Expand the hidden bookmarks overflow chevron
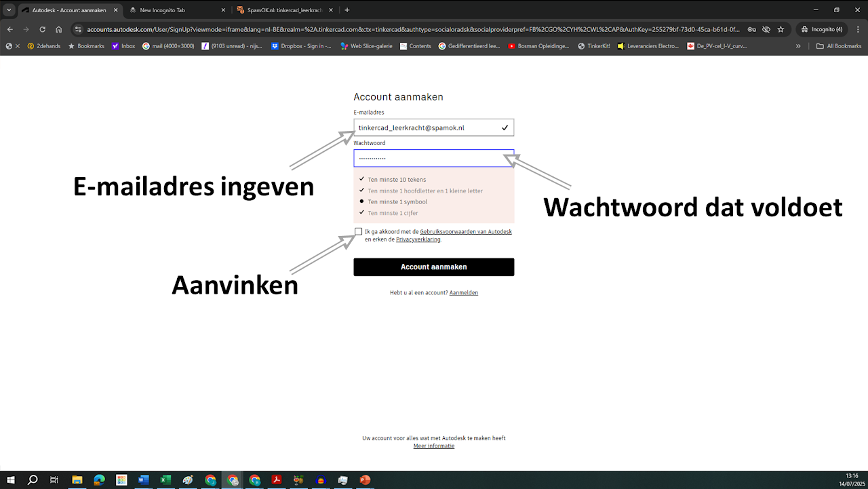Image resolution: width=868 pixels, height=489 pixels. point(798,46)
